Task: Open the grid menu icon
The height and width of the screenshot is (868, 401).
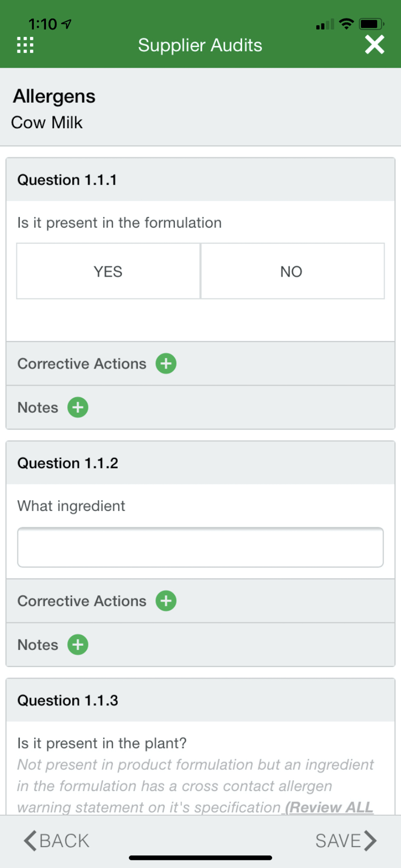Action: point(25,45)
